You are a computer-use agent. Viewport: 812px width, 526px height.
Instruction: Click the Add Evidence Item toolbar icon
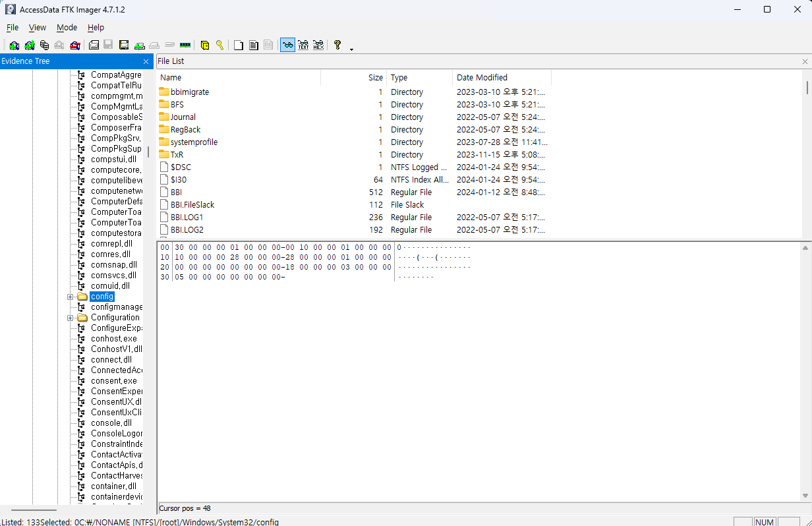pyautogui.click(x=14, y=45)
